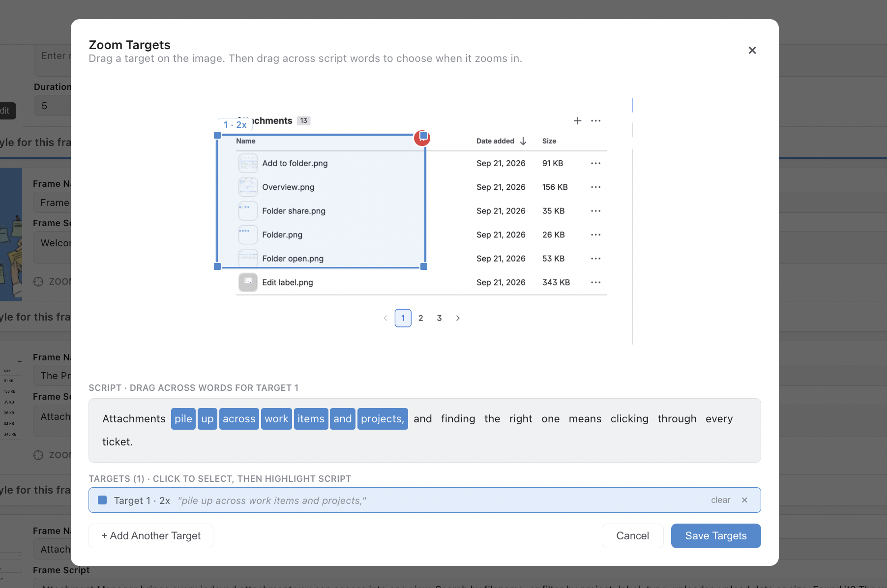Open more options for Overview.png row
The width and height of the screenshot is (887, 588).
pos(596,187)
